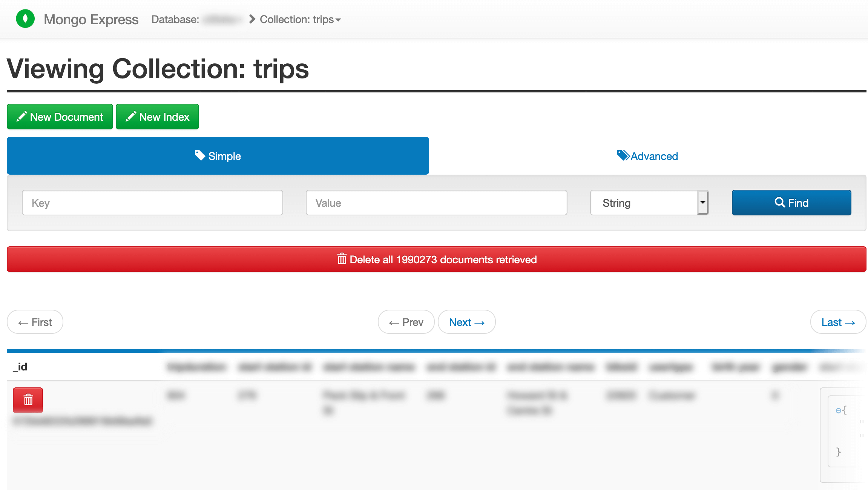Viewport: 868px width, 490px height.
Task: Click the delete trash can icon on record
Action: (x=28, y=399)
